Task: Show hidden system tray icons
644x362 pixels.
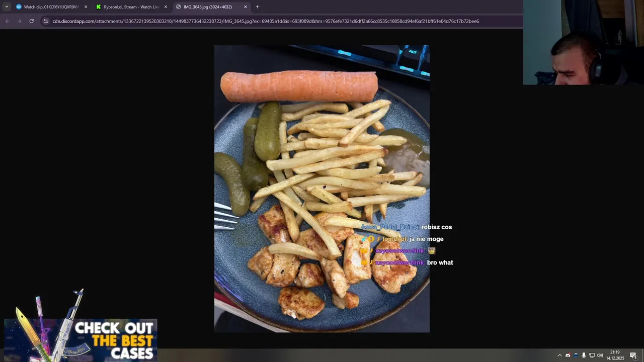Action: coord(559,355)
